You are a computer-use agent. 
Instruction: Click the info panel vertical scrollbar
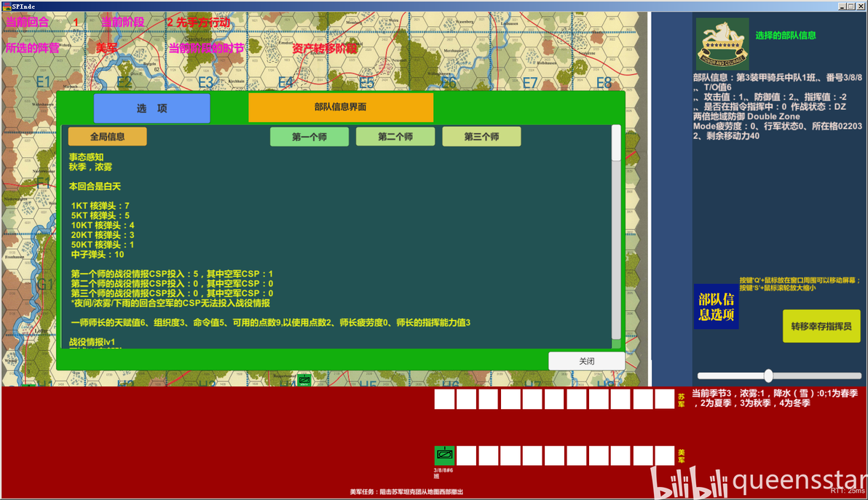(x=616, y=232)
